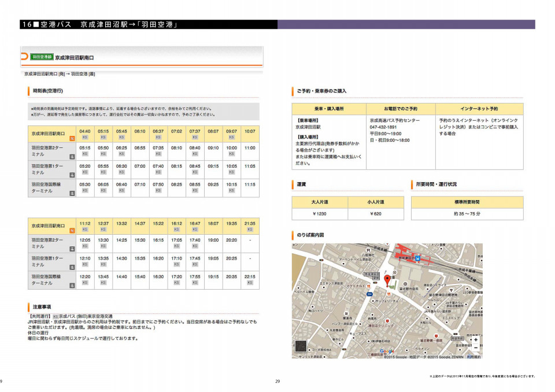Click the インターネット予約 column header
The height and width of the screenshot is (392, 555).
coord(479,109)
